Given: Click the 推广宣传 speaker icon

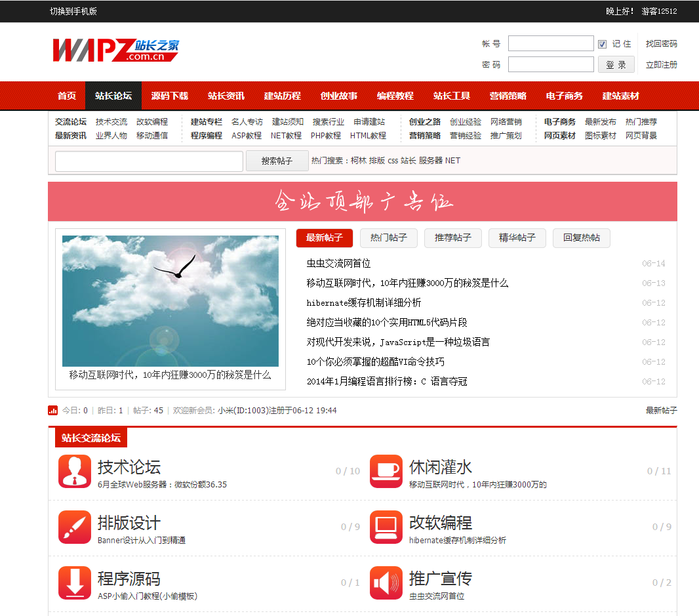Looking at the screenshot, I should click(x=386, y=583).
